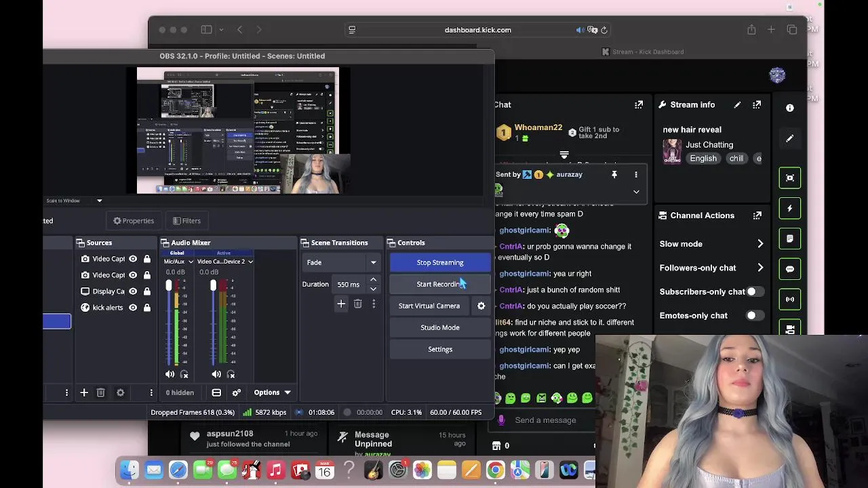Increase transition duration with the up arrow

[x=373, y=280]
